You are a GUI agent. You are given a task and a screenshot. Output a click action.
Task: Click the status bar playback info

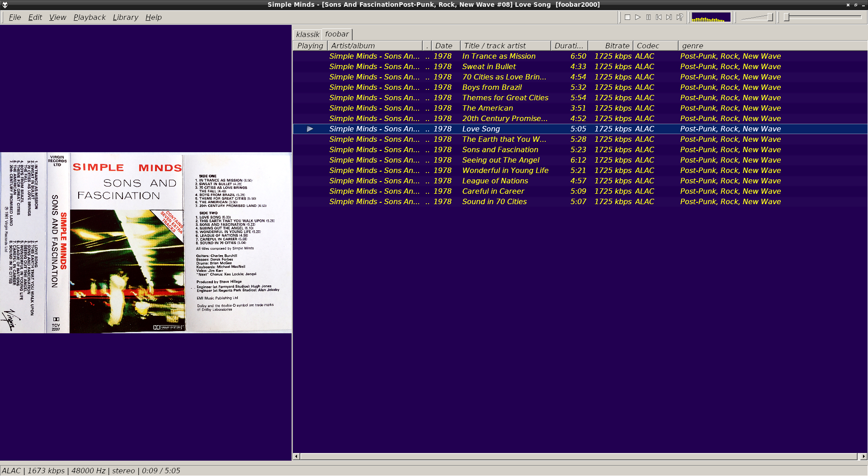(x=91, y=471)
